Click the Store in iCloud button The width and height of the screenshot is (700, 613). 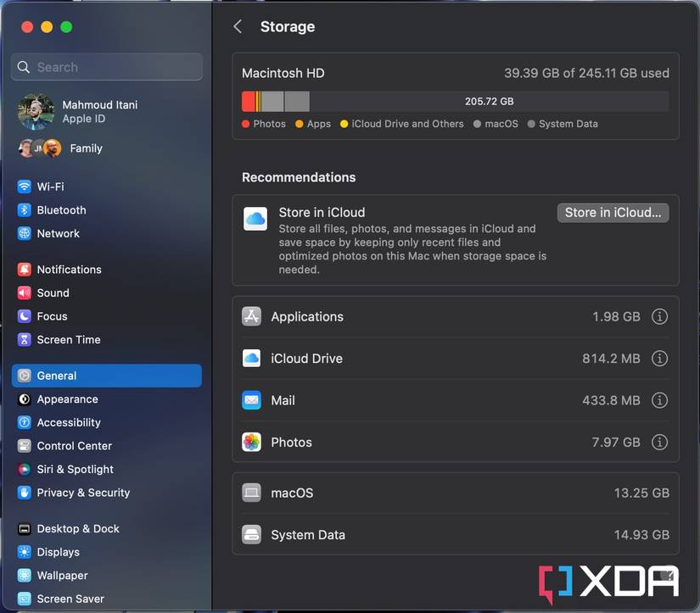pyautogui.click(x=613, y=213)
